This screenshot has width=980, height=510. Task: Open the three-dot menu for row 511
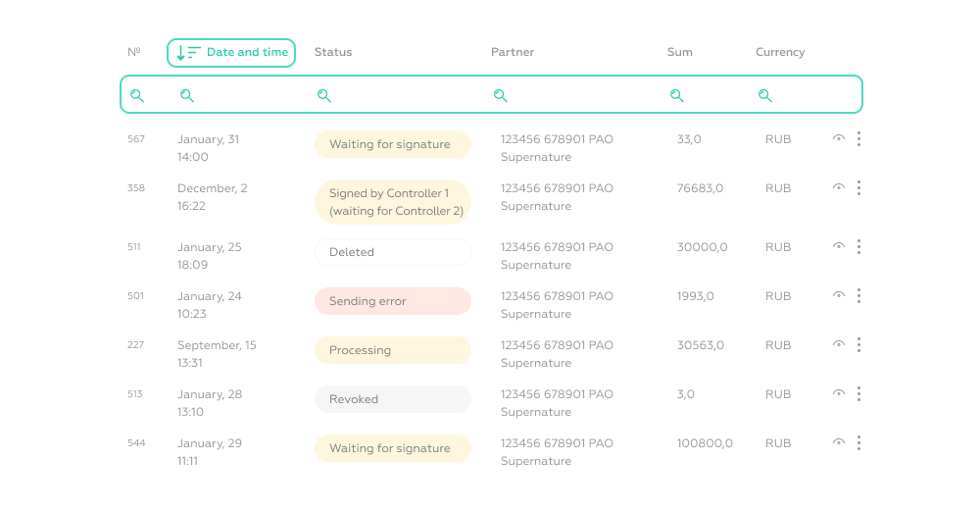(858, 247)
